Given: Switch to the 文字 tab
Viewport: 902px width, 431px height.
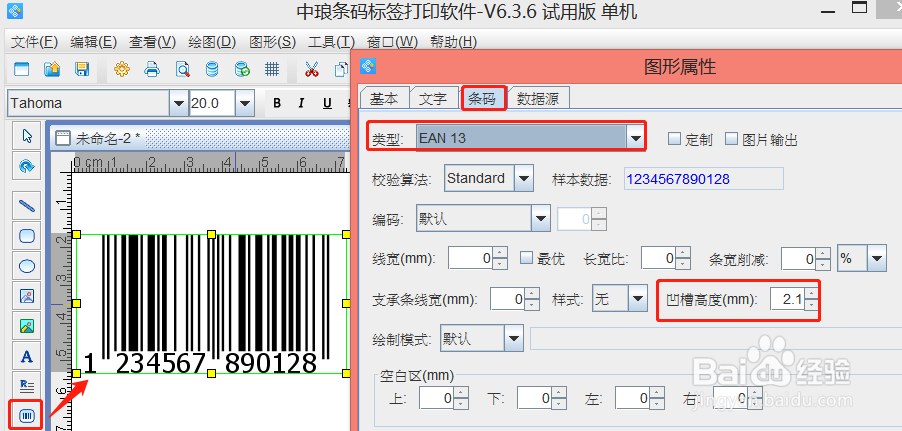Looking at the screenshot, I should 433,98.
